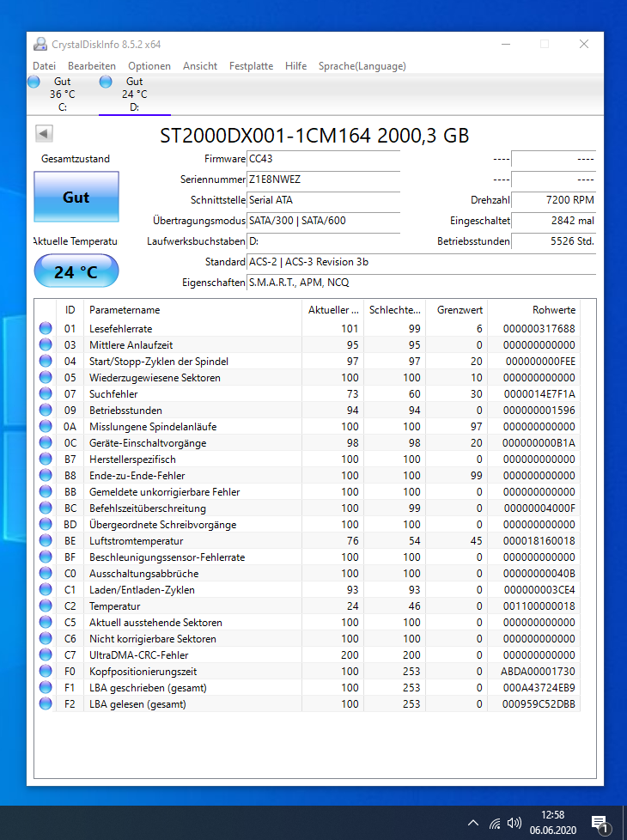The image size is (627, 840).
Task: Click the Gut health status button
Action: (76, 198)
